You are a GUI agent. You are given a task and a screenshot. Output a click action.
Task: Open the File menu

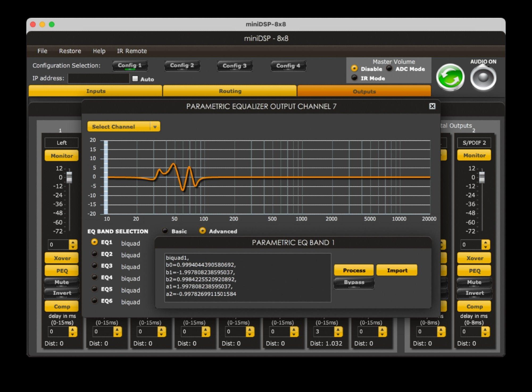coord(42,51)
